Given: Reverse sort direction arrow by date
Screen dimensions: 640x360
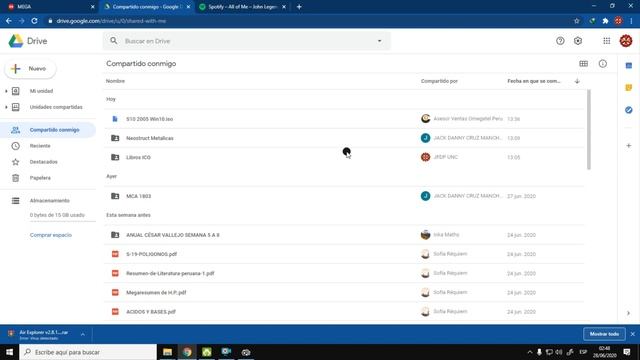Looking at the screenshot, I should tap(577, 81).
